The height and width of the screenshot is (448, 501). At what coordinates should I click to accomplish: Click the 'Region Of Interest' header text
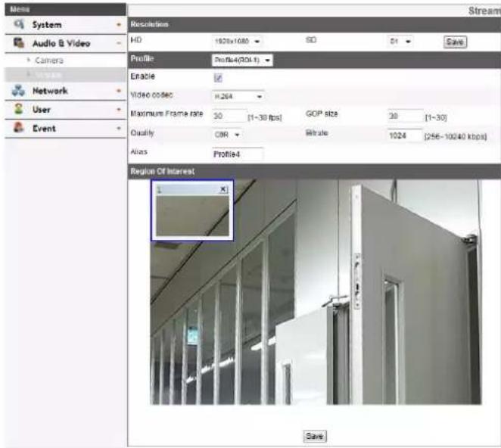pos(162,171)
